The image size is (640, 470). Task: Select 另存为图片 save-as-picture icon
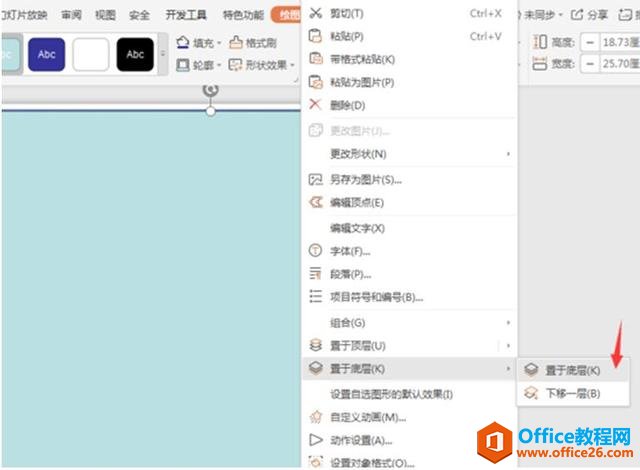tap(316, 180)
